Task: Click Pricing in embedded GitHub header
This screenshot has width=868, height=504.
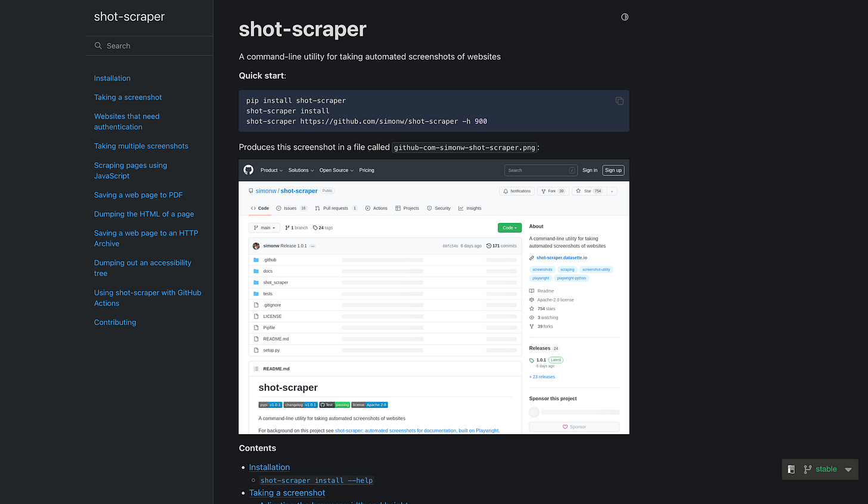Action: pyautogui.click(x=367, y=171)
